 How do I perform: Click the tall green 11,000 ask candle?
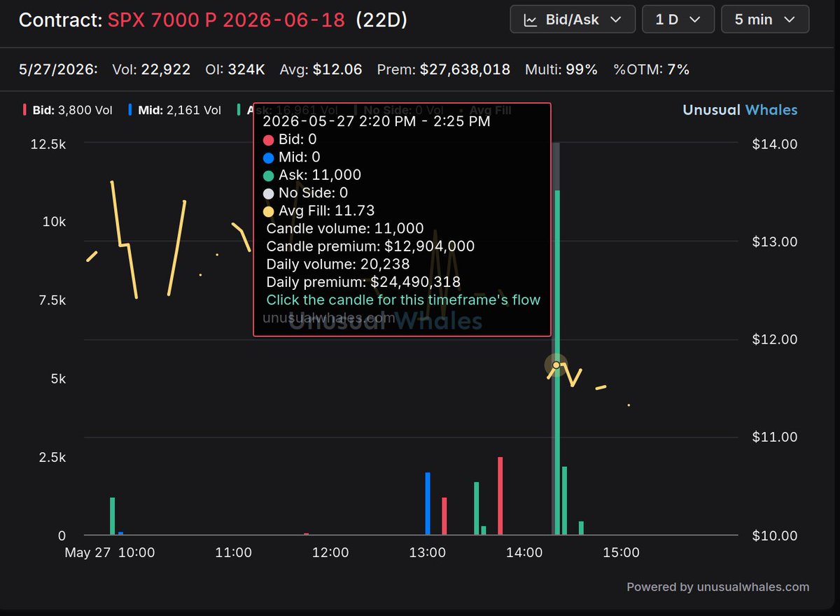[x=557, y=363]
